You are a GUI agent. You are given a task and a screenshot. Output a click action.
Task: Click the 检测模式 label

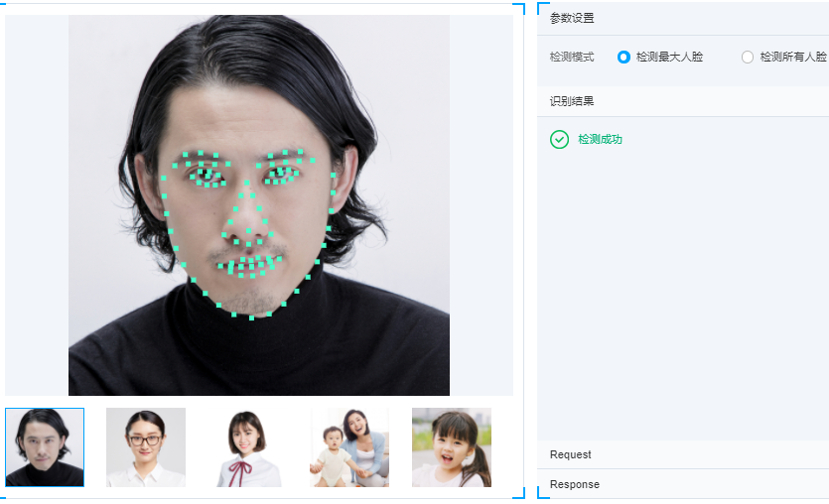point(572,58)
